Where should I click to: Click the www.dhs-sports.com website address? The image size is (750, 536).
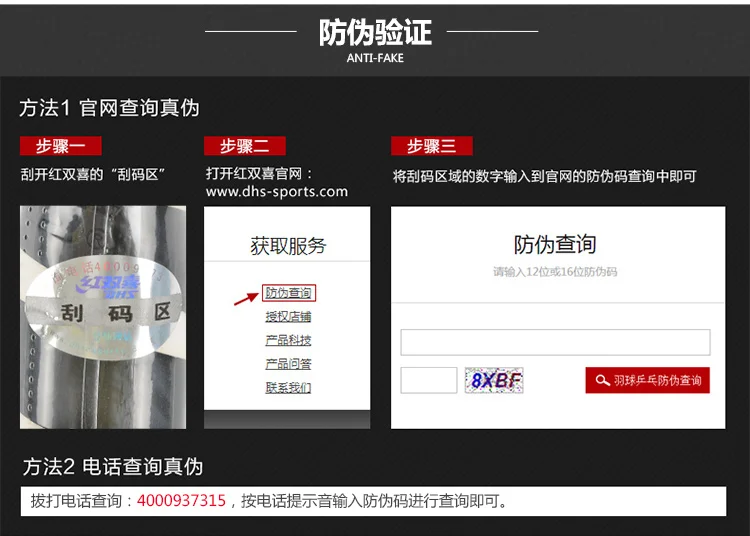pyautogui.click(x=277, y=191)
